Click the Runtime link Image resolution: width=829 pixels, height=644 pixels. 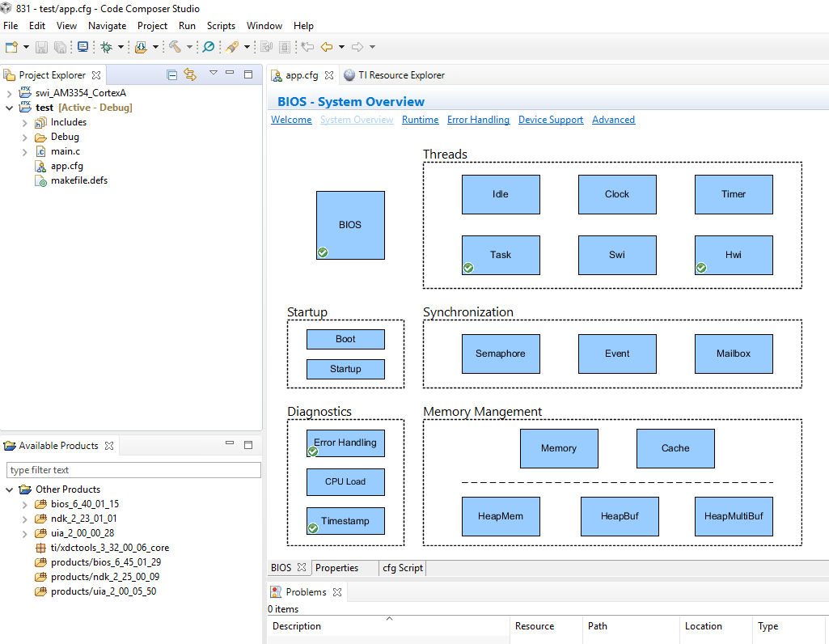click(421, 120)
